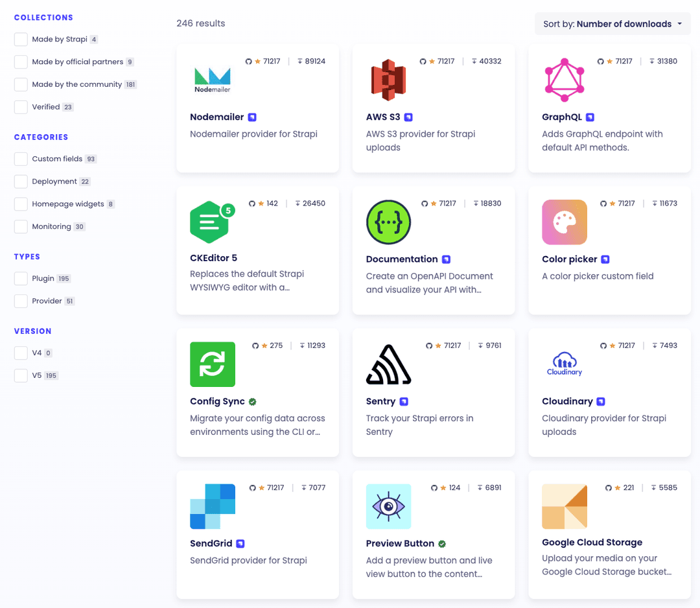Image resolution: width=700 pixels, height=608 pixels.
Task: Open Google Cloud Storage title link
Action: [592, 542]
